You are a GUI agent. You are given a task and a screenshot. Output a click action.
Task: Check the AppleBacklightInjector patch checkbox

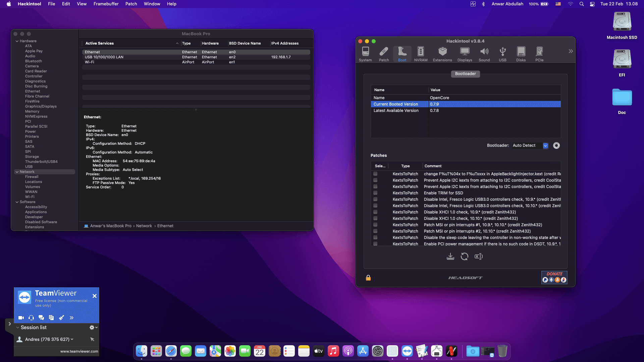[375, 174]
